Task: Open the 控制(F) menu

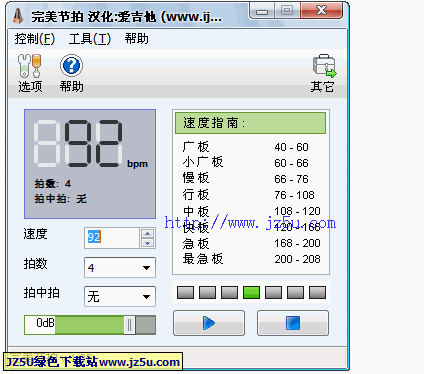Action: pos(35,39)
